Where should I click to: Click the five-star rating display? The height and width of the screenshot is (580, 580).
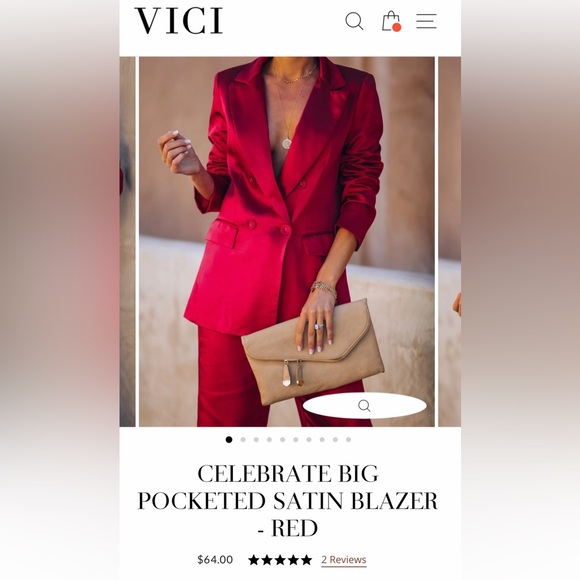[x=280, y=560]
